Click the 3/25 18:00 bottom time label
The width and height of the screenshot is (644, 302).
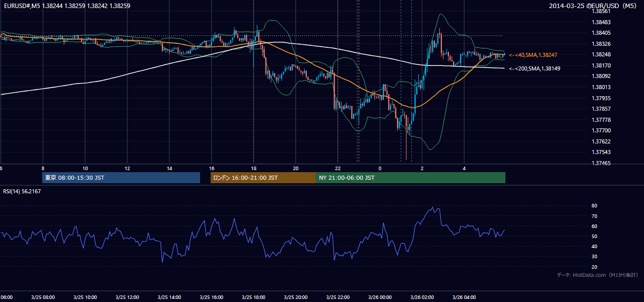tap(253, 297)
